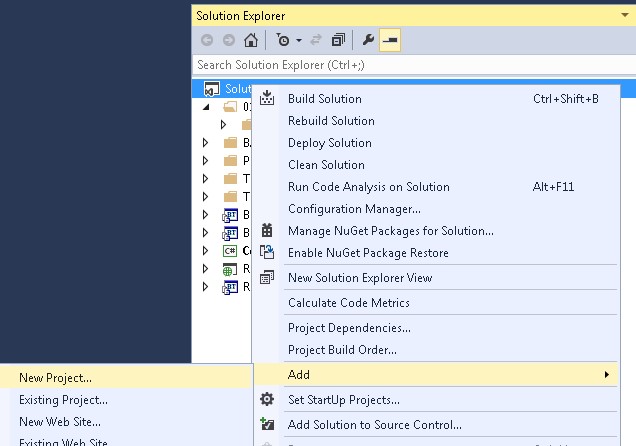Viewport: 636px width, 446px height.
Task: Expand the C# project tree node
Action: tap(206, 250)
